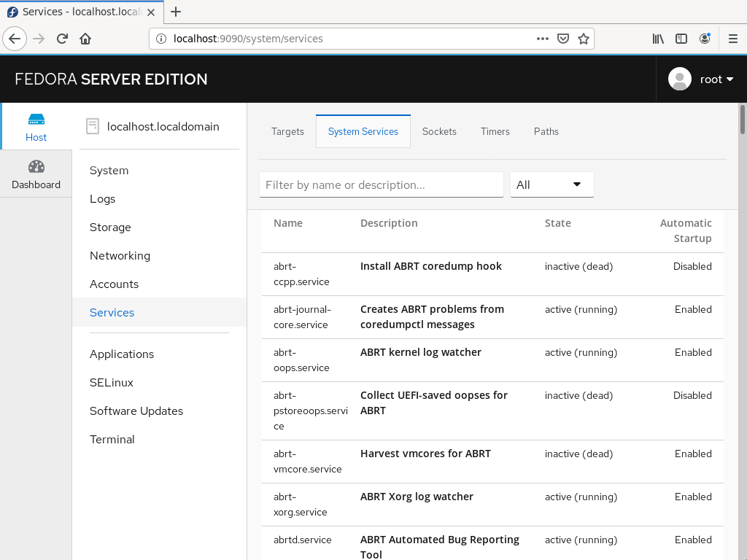Switch to the Targets tab

coord(287,131)
